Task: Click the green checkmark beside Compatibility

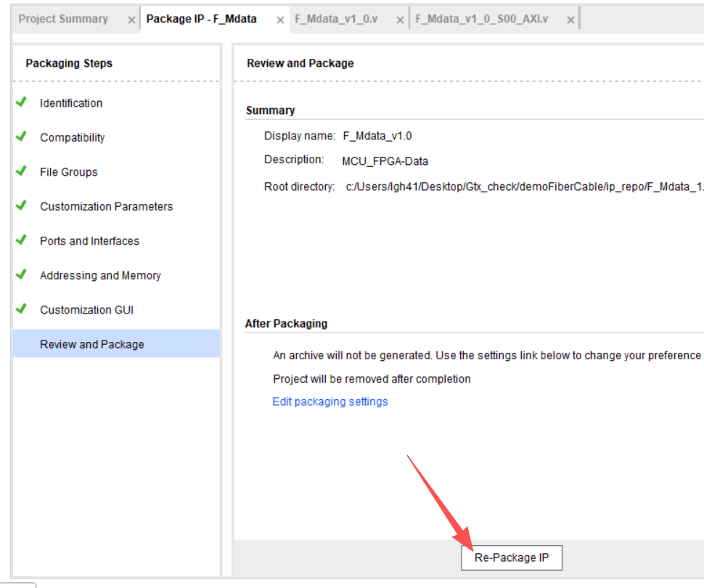Action: coord(21,136)
